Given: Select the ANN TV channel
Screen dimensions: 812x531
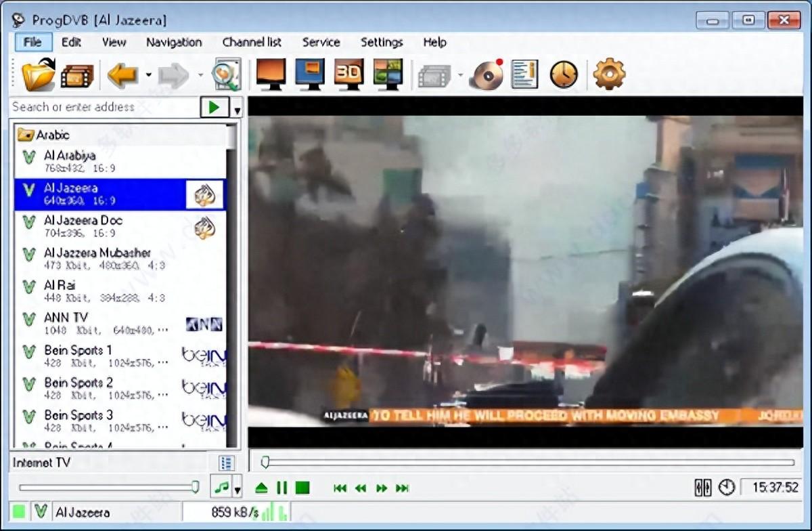Looking at the screenshot, I should pos(120,324).
